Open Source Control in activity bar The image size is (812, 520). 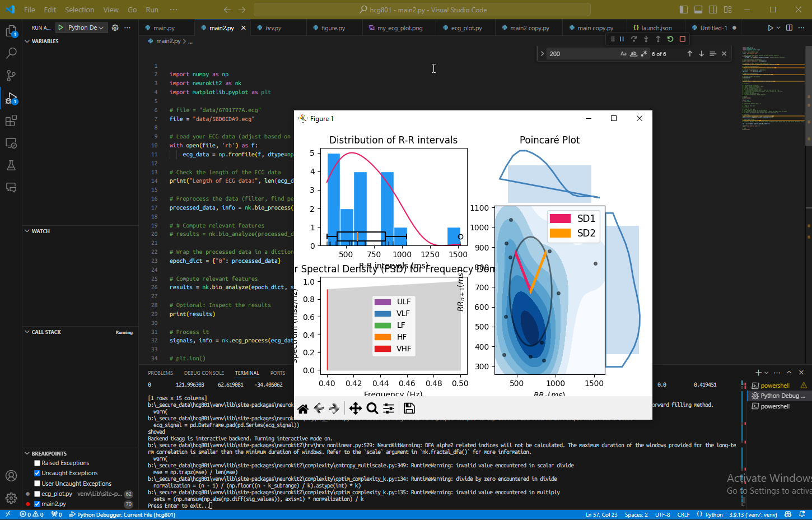click(11, 75)
